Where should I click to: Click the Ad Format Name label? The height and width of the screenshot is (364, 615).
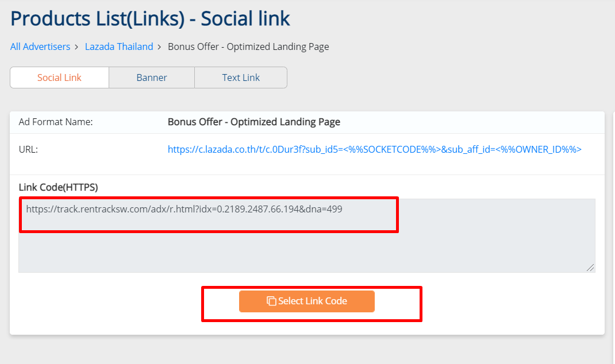56,122
